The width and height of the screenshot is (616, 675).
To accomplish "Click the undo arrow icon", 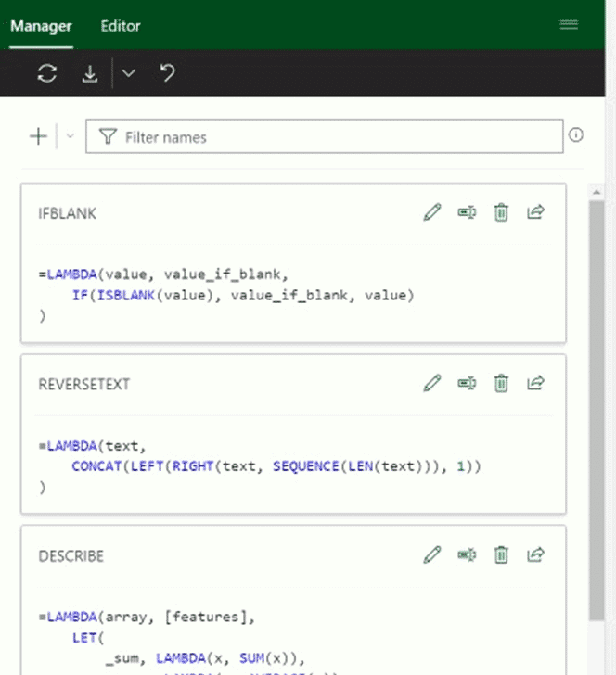I will (167, 73).
